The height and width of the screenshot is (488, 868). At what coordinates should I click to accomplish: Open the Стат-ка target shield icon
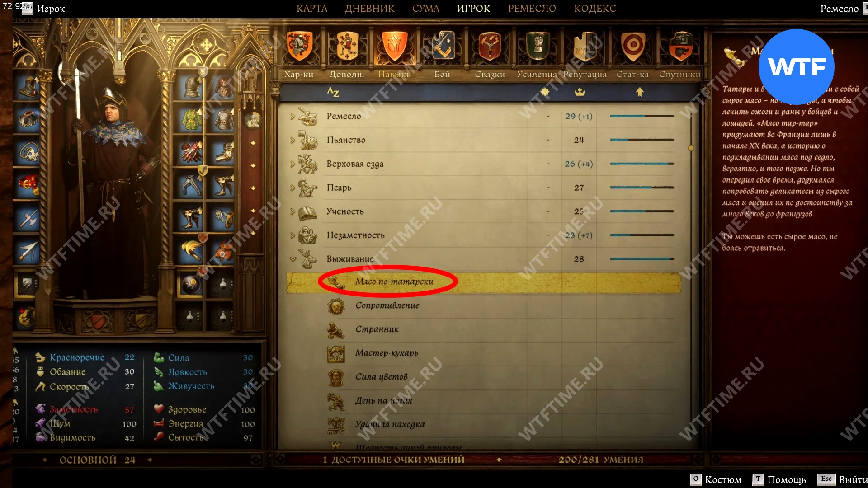tap(633, 47)
